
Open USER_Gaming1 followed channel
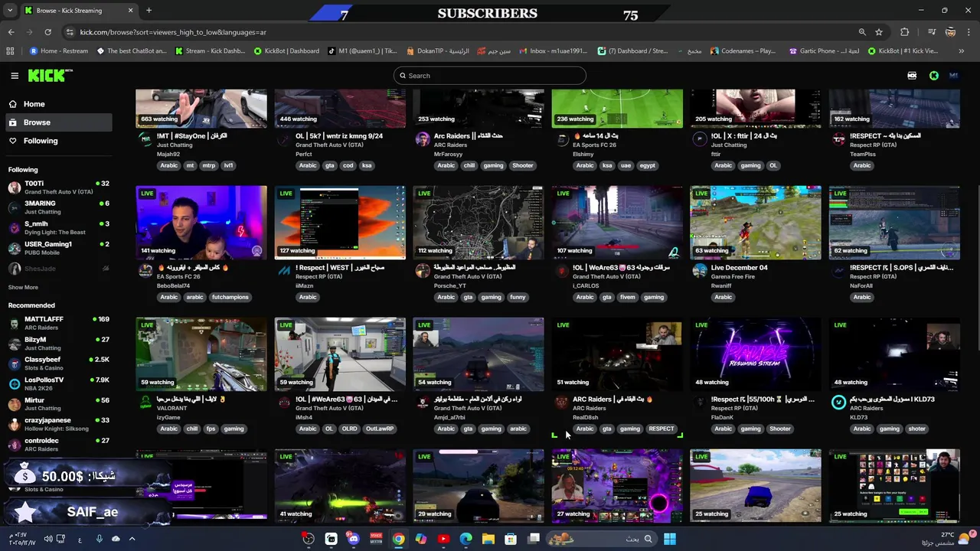[59, 248]
